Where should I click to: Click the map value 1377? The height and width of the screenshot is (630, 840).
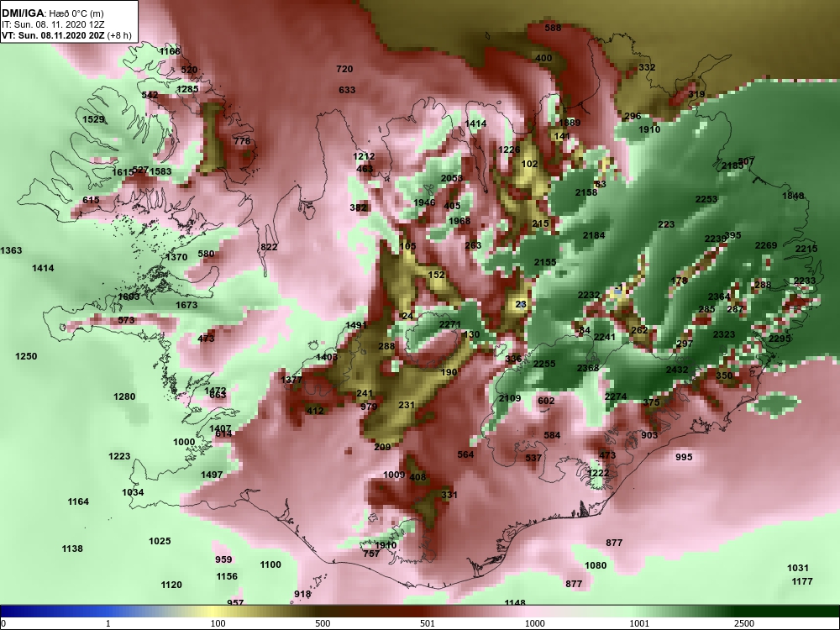click(x=291, y=380)
